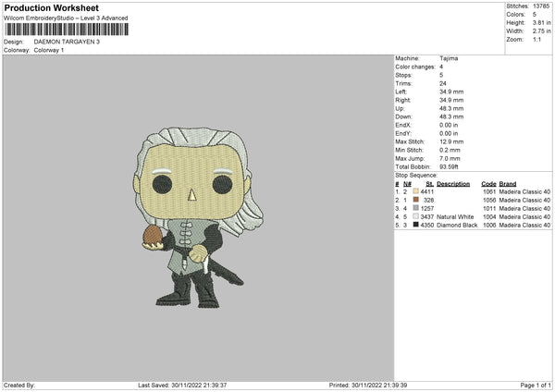Viewport: 555px width, 392px height.
Task: Click the Description column header
Action: coord(453,184)
